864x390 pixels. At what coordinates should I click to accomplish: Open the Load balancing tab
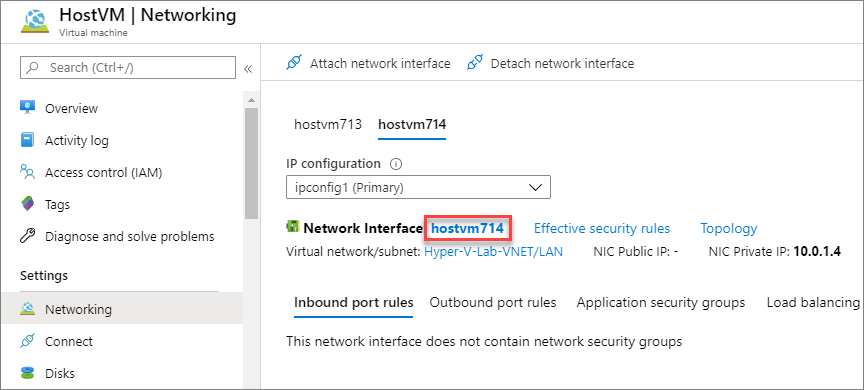tap(813, 302)
